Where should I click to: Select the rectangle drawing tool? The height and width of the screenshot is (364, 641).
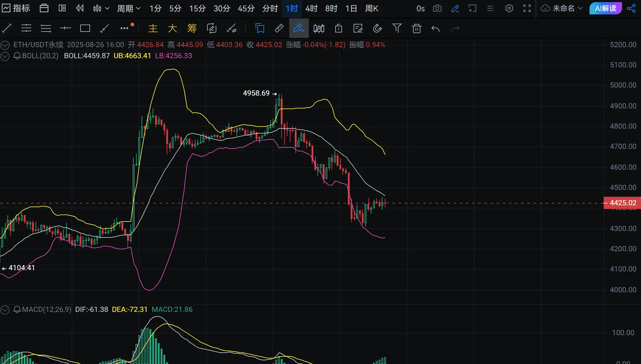pyautogui.click(x=85, y=28)
